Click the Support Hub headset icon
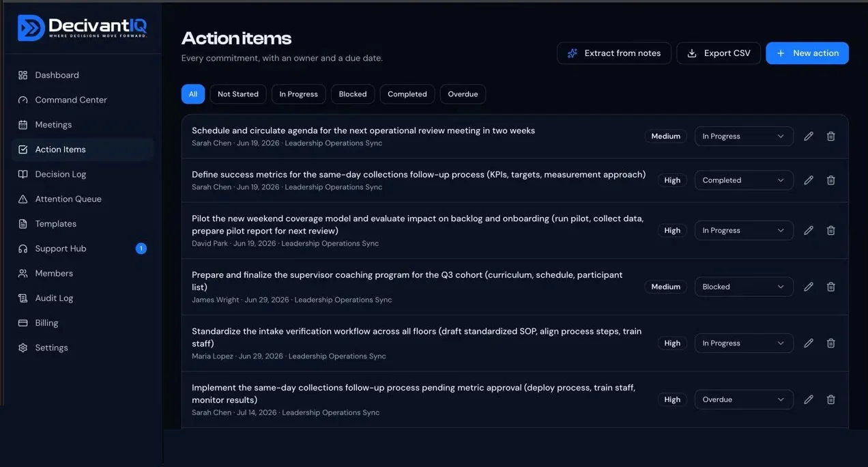Screen dimensions: 868x467 pyautogui.click(x=23, y=249)
